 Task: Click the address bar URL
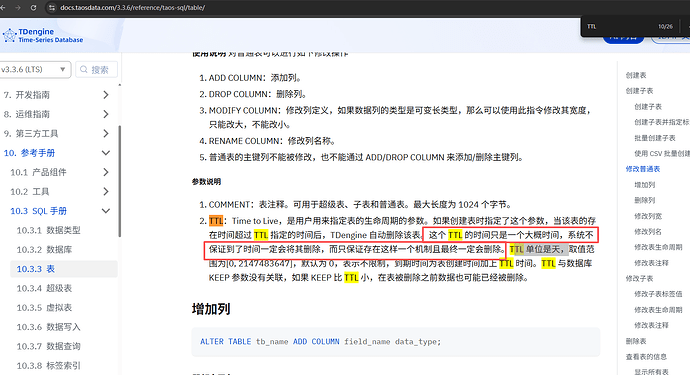tap(132, 7)
